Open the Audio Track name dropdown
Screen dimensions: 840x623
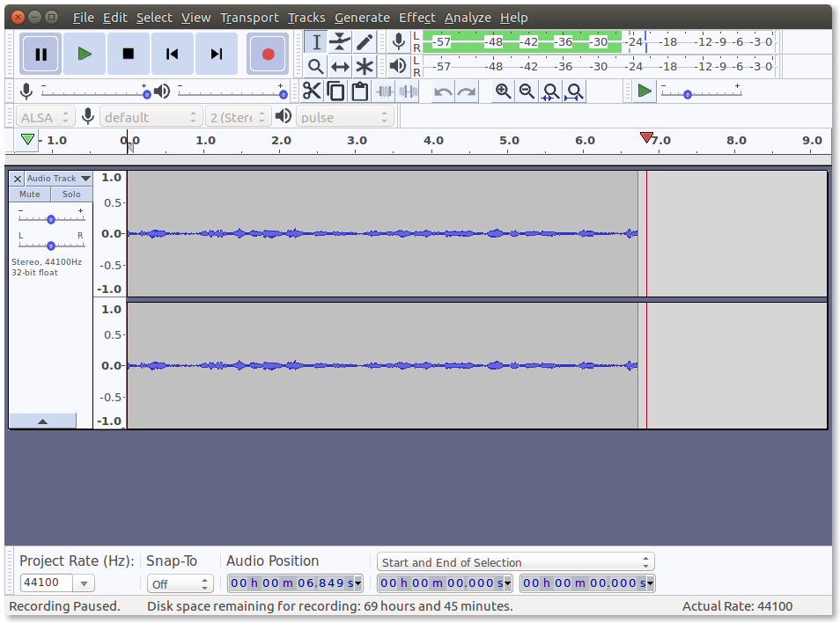coord(58,178)
